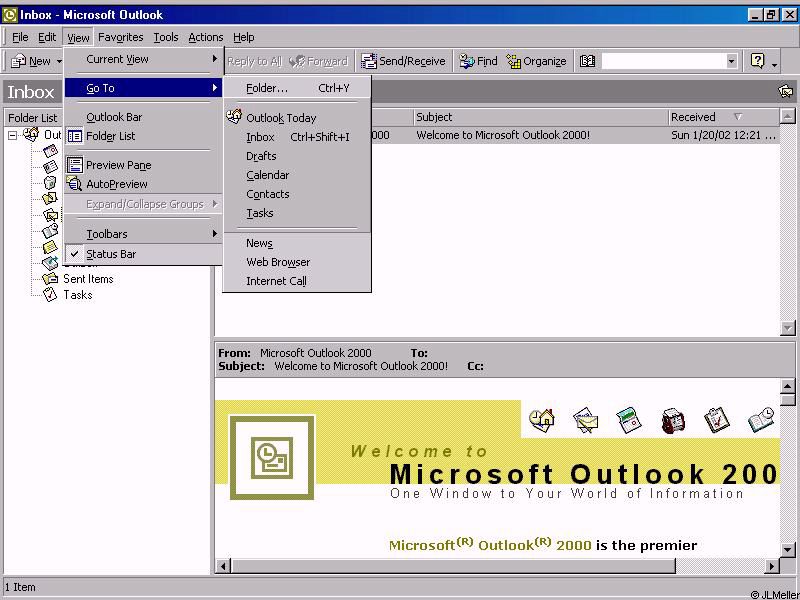Viewport: 800px width, 600px height.
Task: Choose Inbox in Go To submenu
Action: point(297,137)
